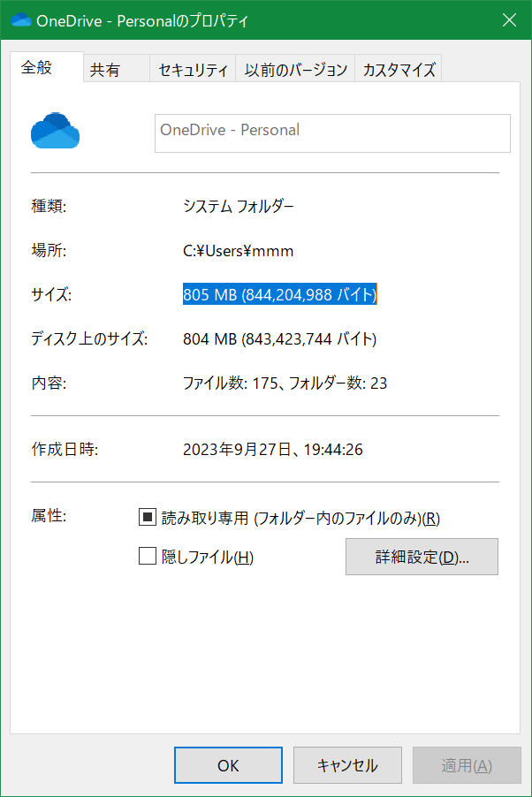
Task: Click the 種類: label
Action: (x=49, y=206)
